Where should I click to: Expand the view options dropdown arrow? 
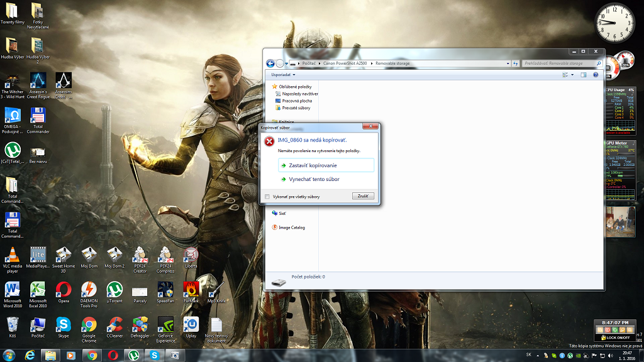572,75
